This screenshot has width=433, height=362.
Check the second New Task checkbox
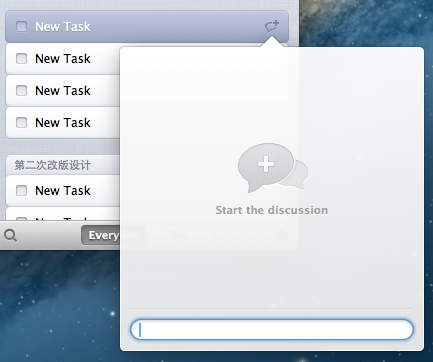(22, 58)
